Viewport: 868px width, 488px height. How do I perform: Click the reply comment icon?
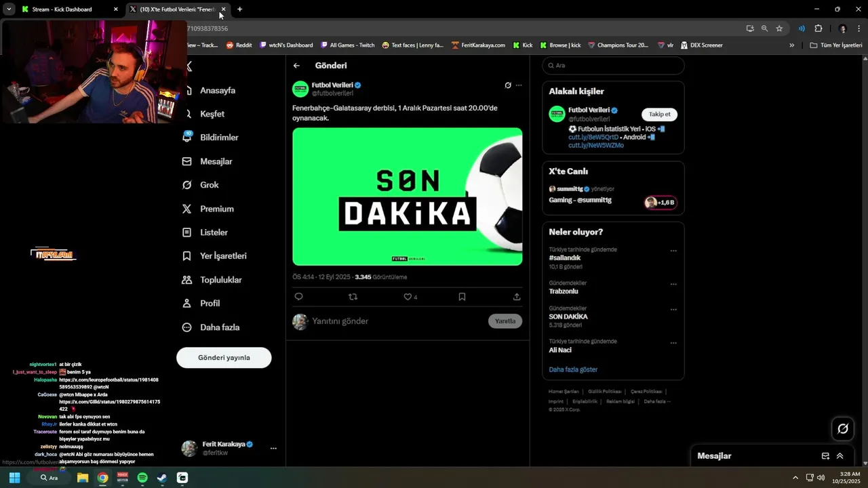tap(298, 297)
